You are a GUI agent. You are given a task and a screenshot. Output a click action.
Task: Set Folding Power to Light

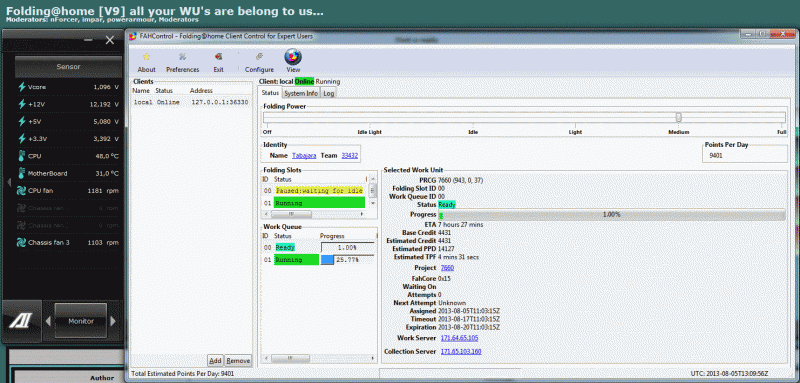576,132
